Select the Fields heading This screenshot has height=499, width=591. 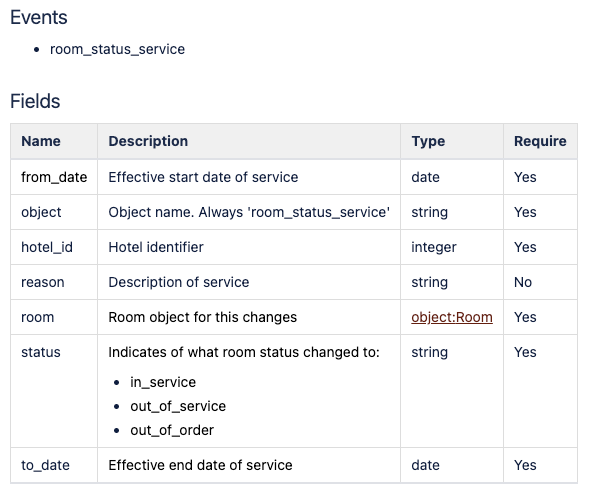click(x=35, y=101)
